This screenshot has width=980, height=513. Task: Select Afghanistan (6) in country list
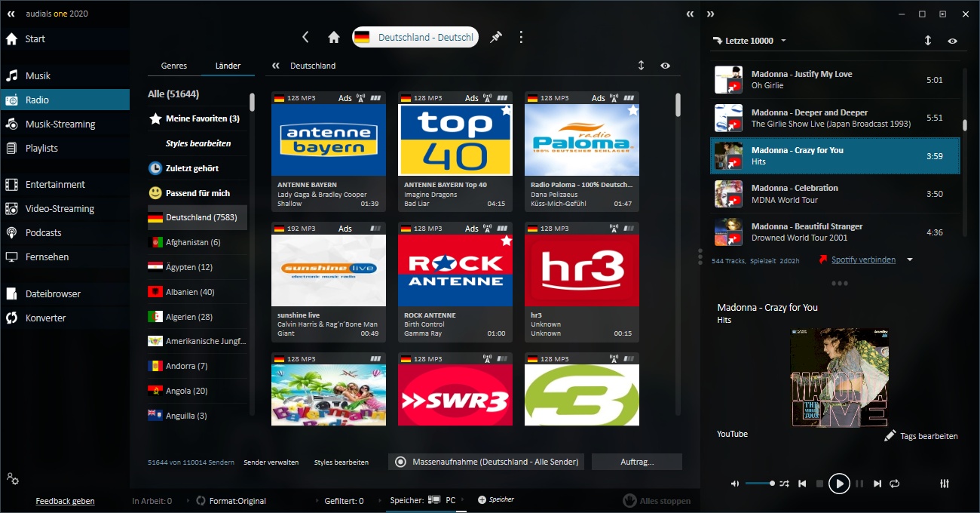(x=198, y=242)
